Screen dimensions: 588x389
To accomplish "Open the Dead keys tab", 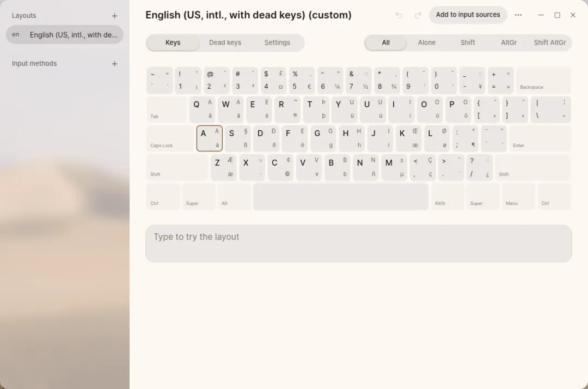I will point(225,42).
